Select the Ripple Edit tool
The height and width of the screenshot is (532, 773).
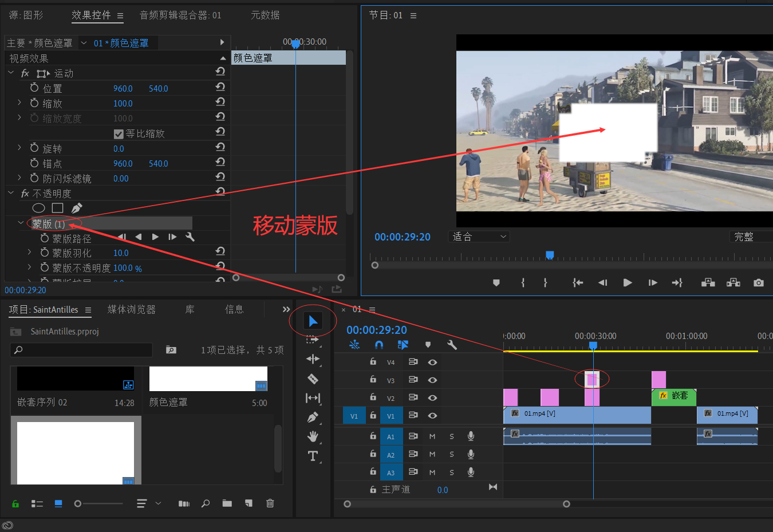[313, 359]
